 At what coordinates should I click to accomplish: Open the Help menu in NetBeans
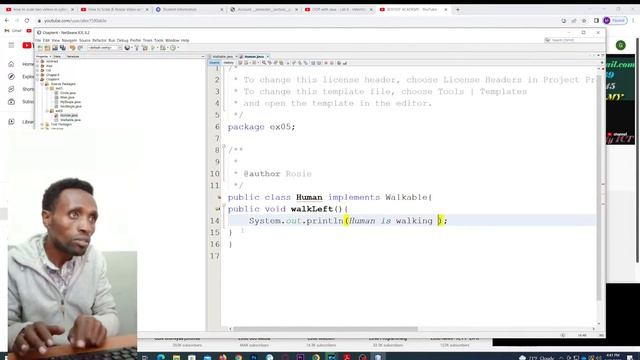(x=185, y=40)
